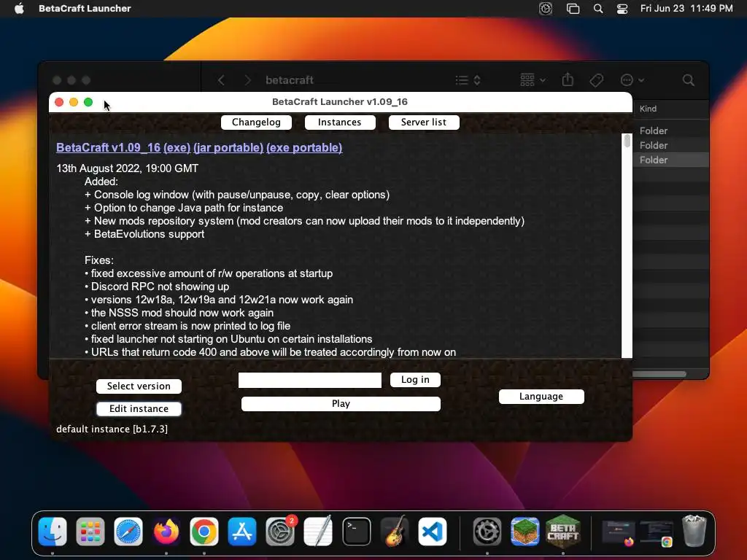The width and height of the screenshot is (747, 560).
Task: Click the Play button
Action: pos(341,404)
